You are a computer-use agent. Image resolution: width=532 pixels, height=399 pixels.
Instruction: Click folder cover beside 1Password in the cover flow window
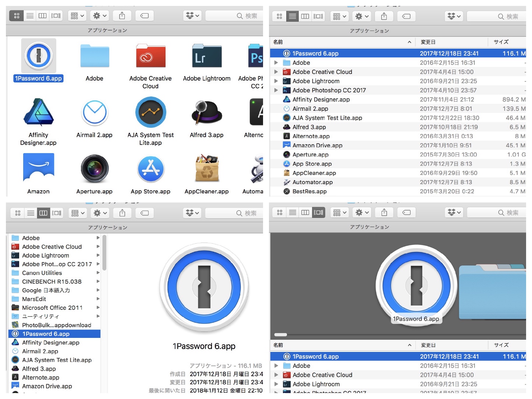coord(492,291)
